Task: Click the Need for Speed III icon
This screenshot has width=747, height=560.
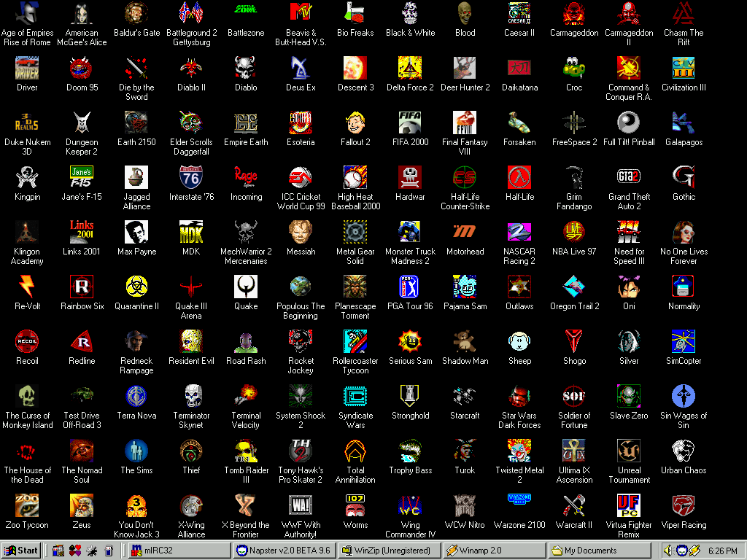Action: pos(629,233)
